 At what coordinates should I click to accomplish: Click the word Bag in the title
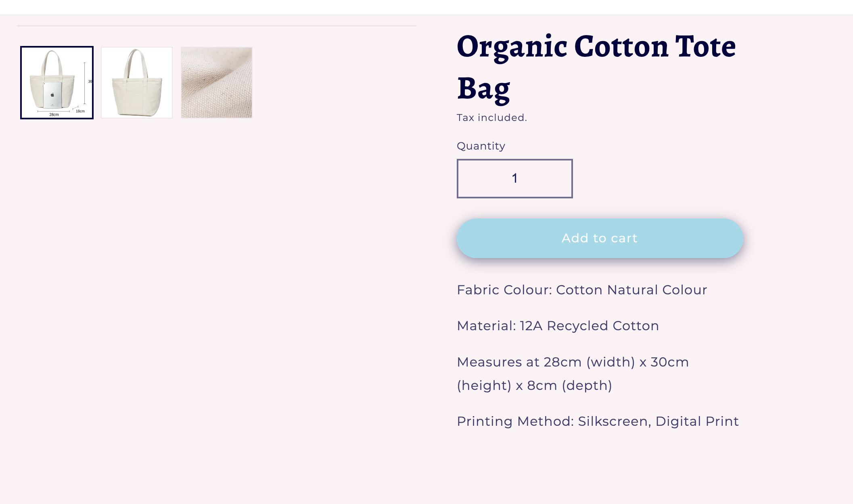tap(483, 89)
